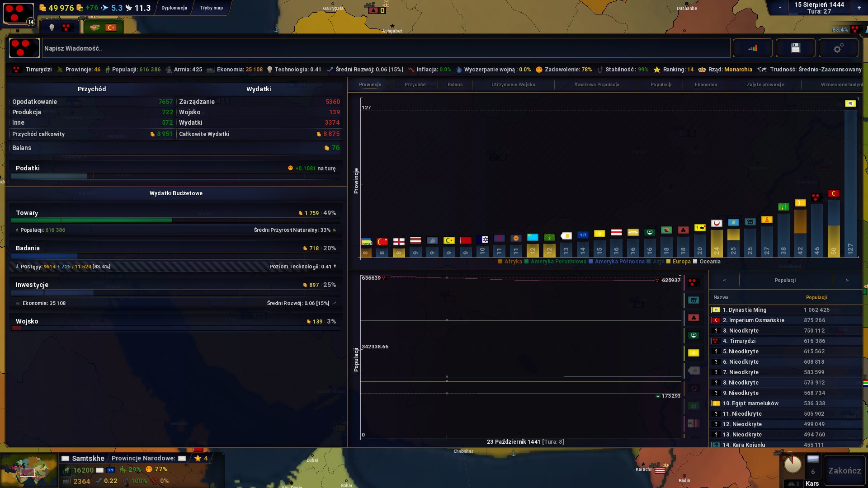Open the Tryby map menu
This screenshot has width=868, height=488.
(x=211, y=8)
